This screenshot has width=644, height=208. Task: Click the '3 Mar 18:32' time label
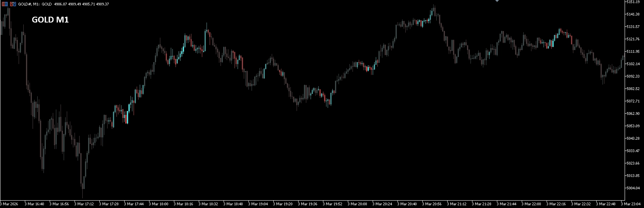coord(208,204)
